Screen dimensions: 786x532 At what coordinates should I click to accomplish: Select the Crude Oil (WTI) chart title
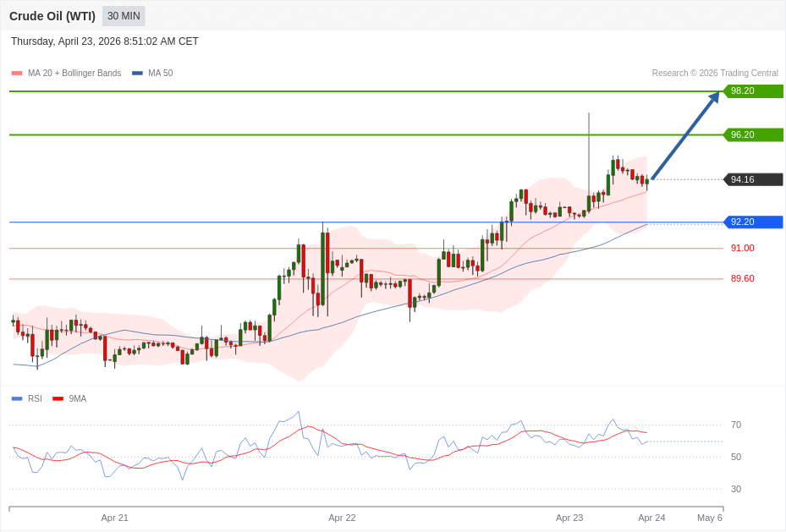click(52, 16)
